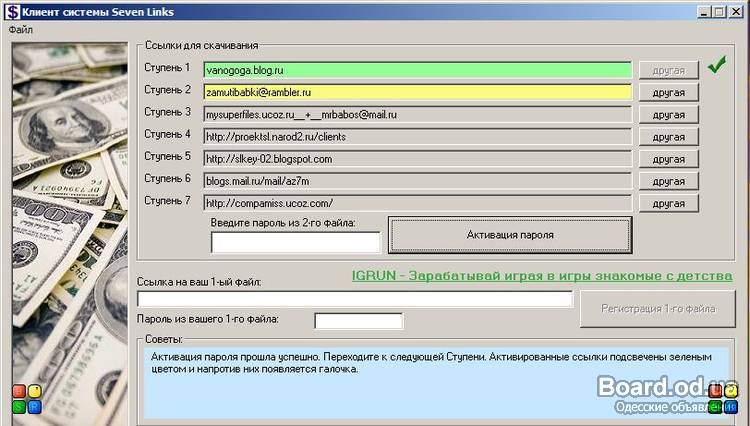The height and width of the screenshot is (426, 750).
Task: Click the red icon in bottom-left corner
Action: pos(19,391)
